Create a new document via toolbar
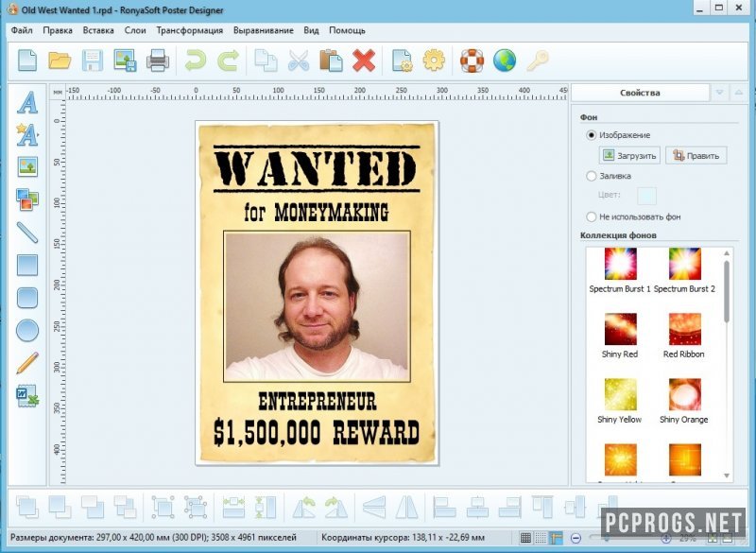The image size is (756, 553). coord(27,60)
